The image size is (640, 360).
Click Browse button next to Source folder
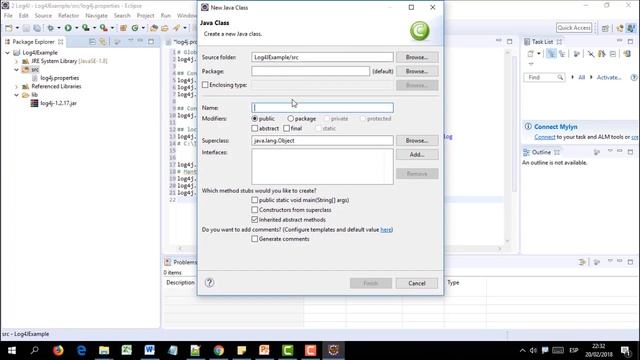point(417,57)
